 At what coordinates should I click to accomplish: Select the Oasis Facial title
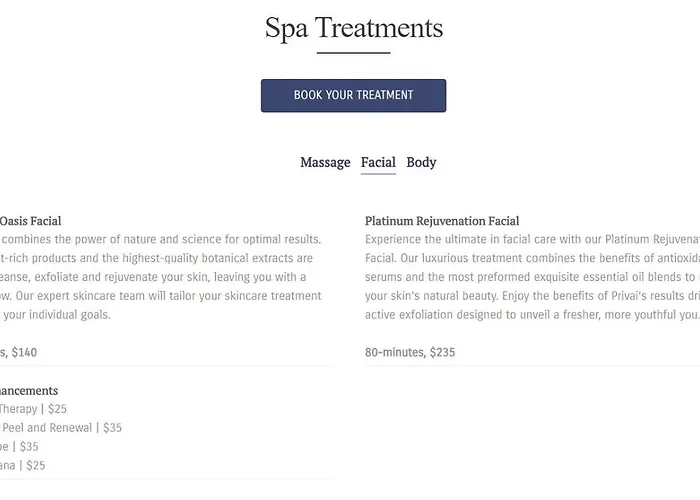pyautogui.click(x=31, y=221)
